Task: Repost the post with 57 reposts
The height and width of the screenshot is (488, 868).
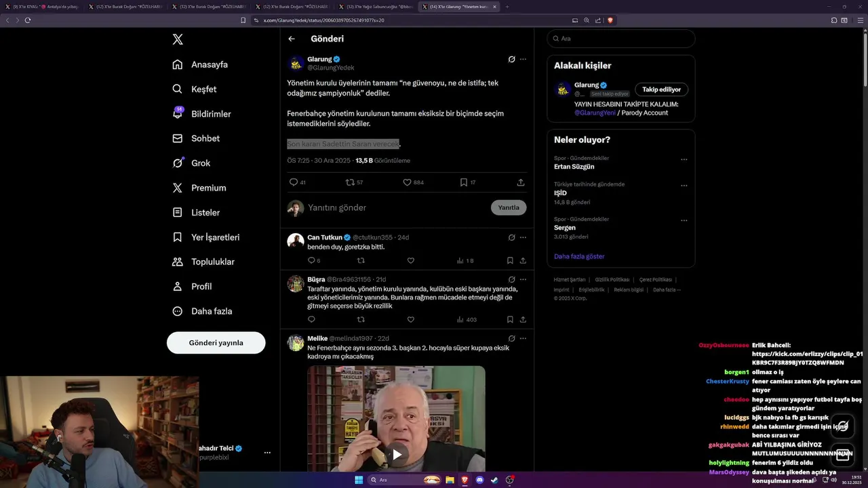Action: coord(350,182)
